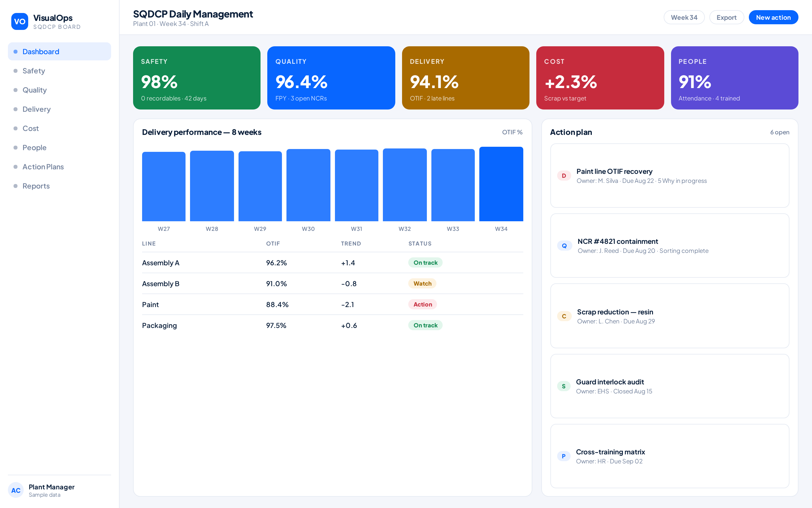Navigate to Delivery in the sidebar
The height and width of the screenshot is (508, 812).
coord(59,109)
